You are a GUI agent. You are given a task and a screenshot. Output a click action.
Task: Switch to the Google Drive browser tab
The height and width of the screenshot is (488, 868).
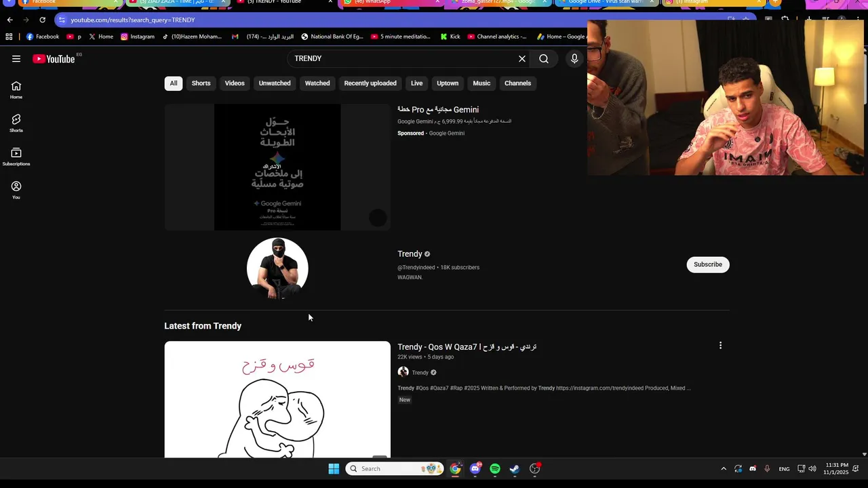point(607,3)
